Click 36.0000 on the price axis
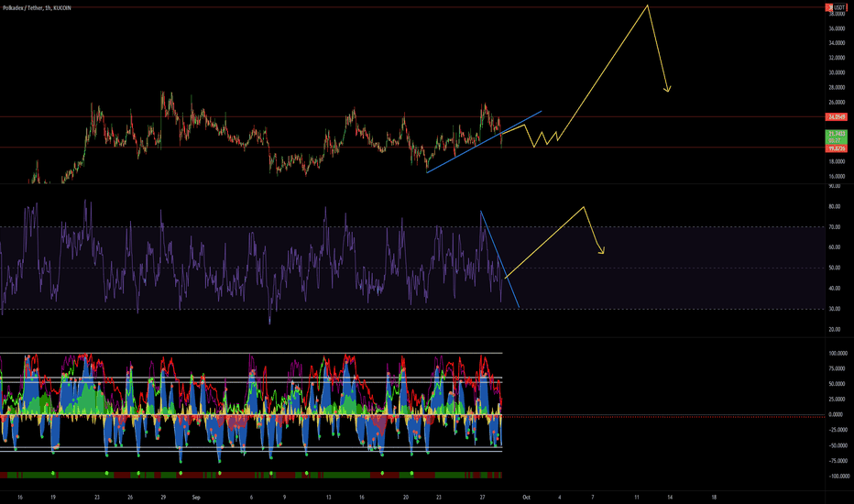 [837, 28]
